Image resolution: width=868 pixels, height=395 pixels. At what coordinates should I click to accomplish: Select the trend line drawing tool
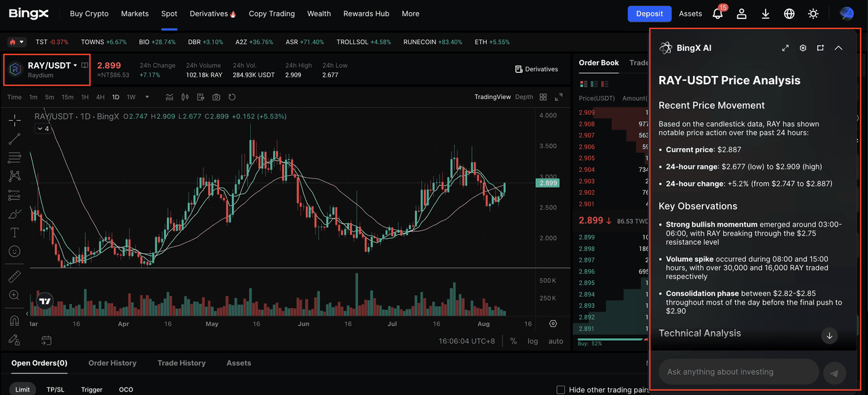tap(14, 140)
